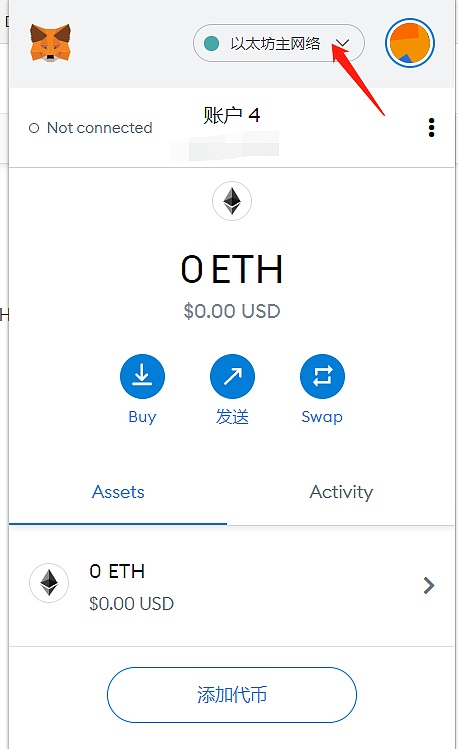The height and width of the screenshot is (749, 458).
Task: Open the account avatar menu
Action: [x=410, y=43]
